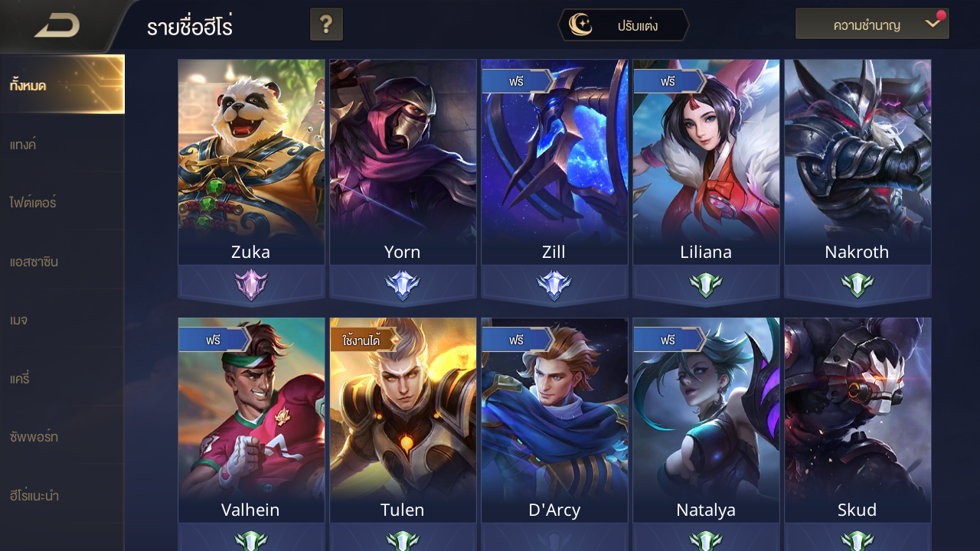Click Yorn's blue mastery badge

(x=403, y=285)
